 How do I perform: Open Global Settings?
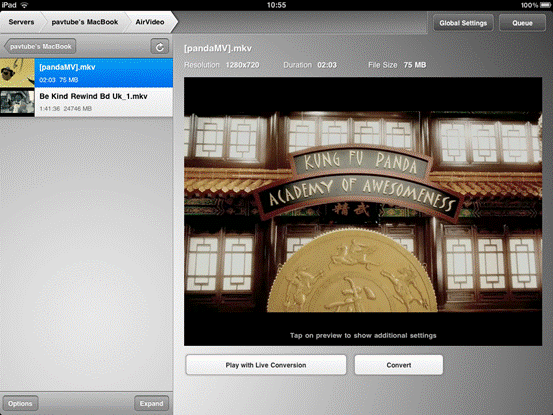(463, 23)
